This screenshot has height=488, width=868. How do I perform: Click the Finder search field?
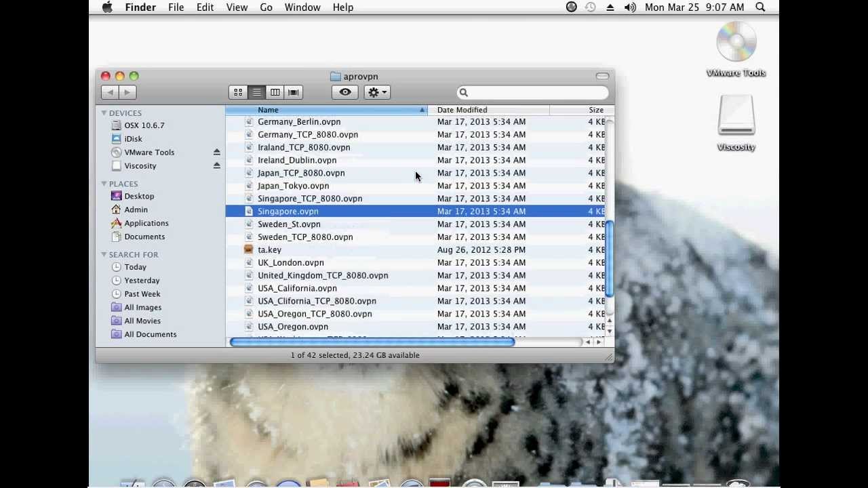pos(532,92)
